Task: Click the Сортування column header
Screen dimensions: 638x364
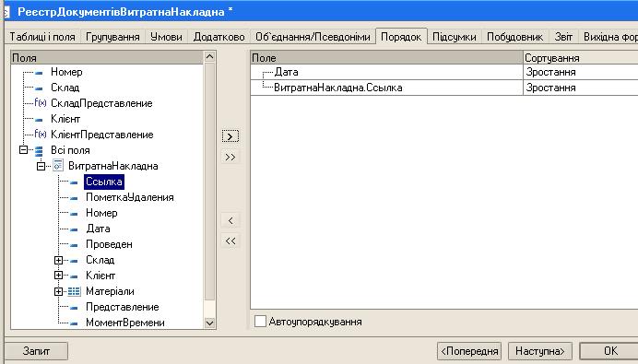Action: click(x=581, y=58)
